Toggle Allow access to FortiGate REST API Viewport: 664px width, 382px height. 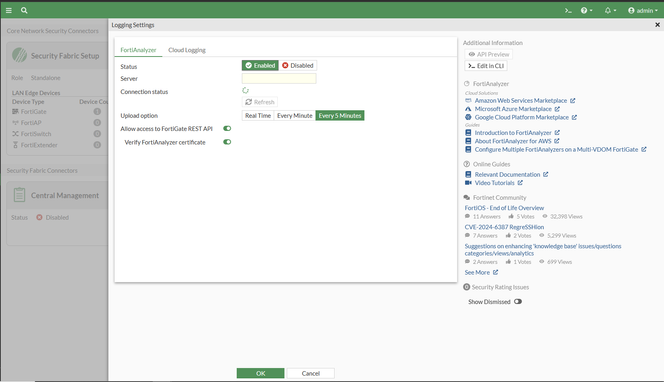[227, 128]
